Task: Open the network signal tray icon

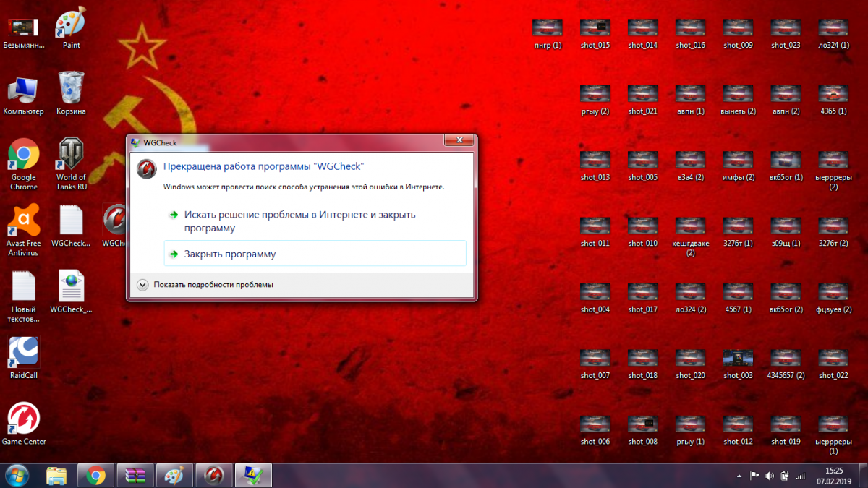Action: coord(800,476)
